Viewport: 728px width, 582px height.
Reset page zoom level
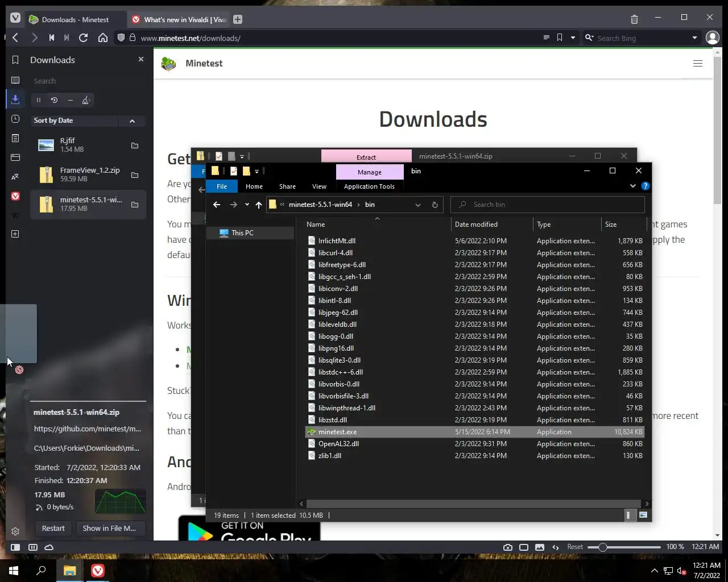[575, 547]
